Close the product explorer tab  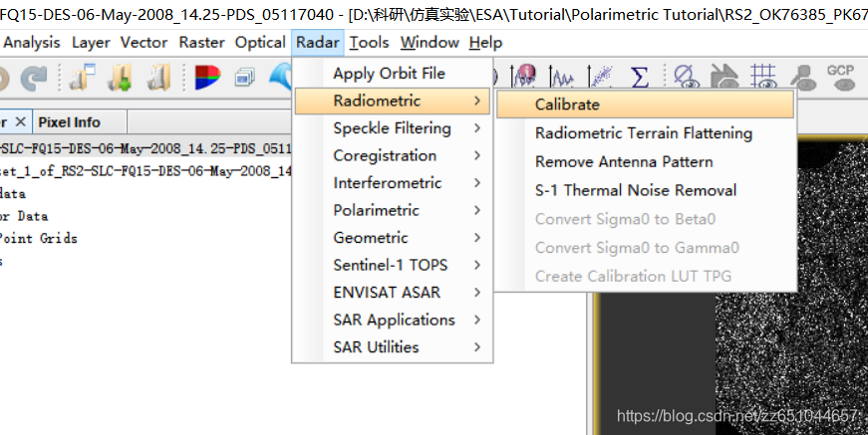click(x=21, y=121)
